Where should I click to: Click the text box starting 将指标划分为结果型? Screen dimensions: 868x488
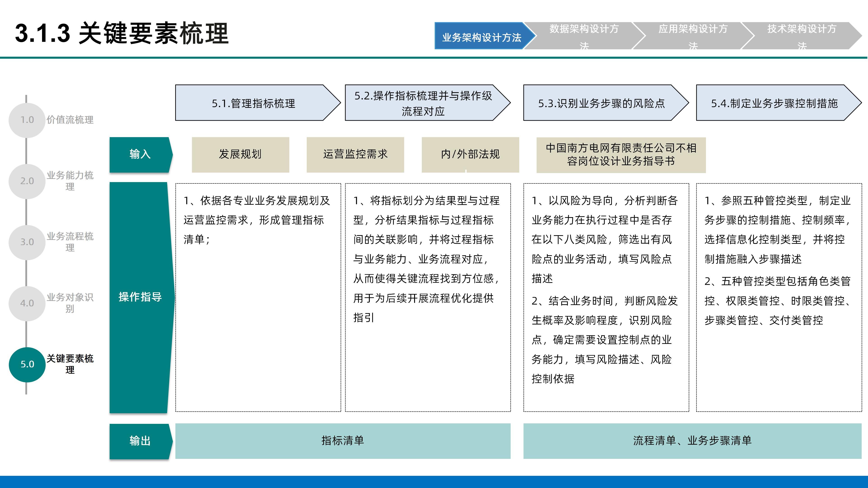428,297
